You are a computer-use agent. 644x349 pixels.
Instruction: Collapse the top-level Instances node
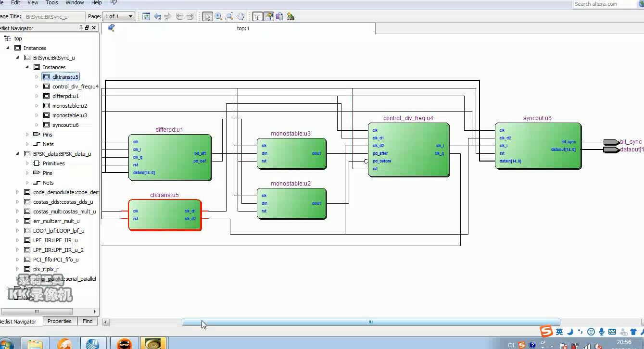8,48
